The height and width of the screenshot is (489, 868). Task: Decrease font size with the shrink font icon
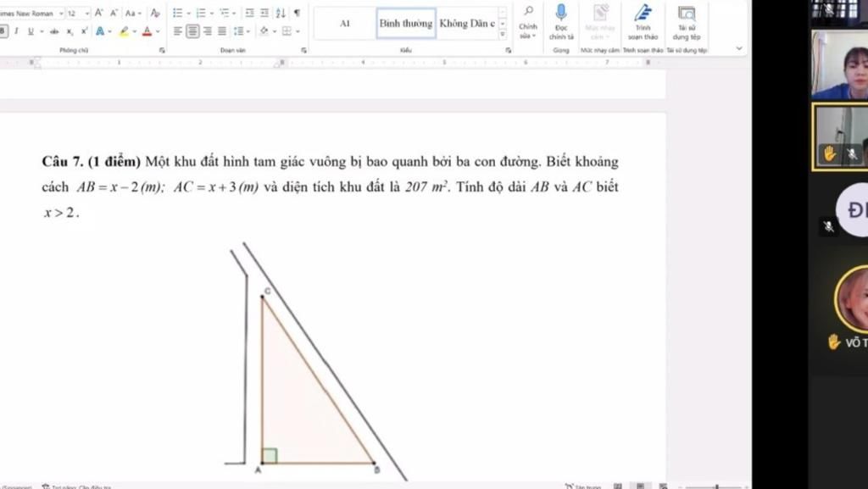(x=114, y=13)
